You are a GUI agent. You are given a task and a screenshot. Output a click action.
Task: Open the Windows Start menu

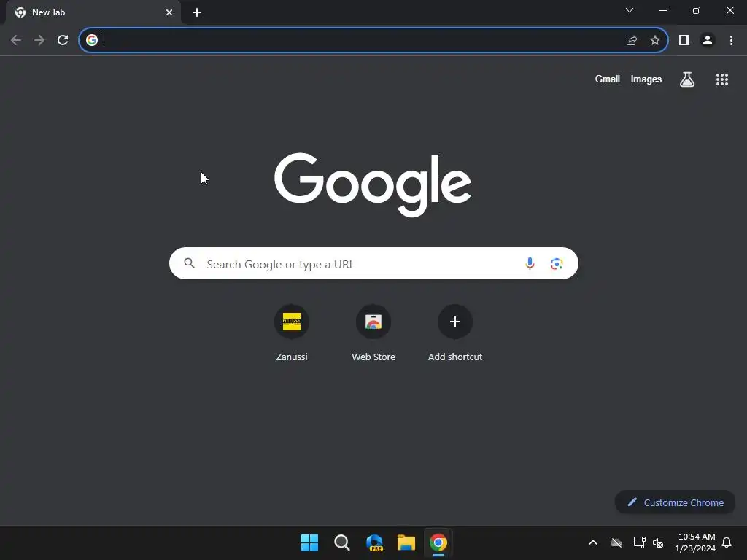coord(309,542)
